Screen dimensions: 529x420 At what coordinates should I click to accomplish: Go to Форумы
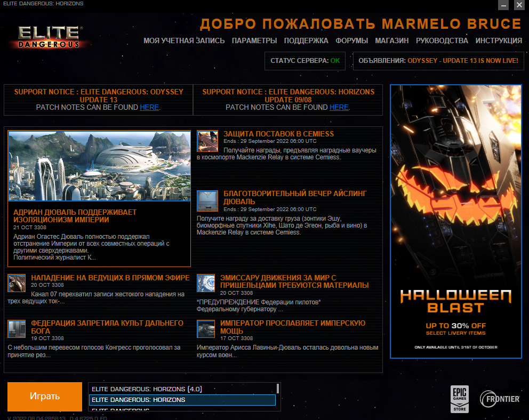(x=351, y=41)
